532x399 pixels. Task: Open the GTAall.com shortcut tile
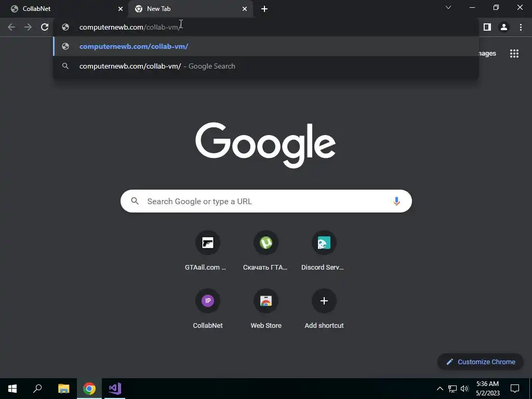[207, 251]
